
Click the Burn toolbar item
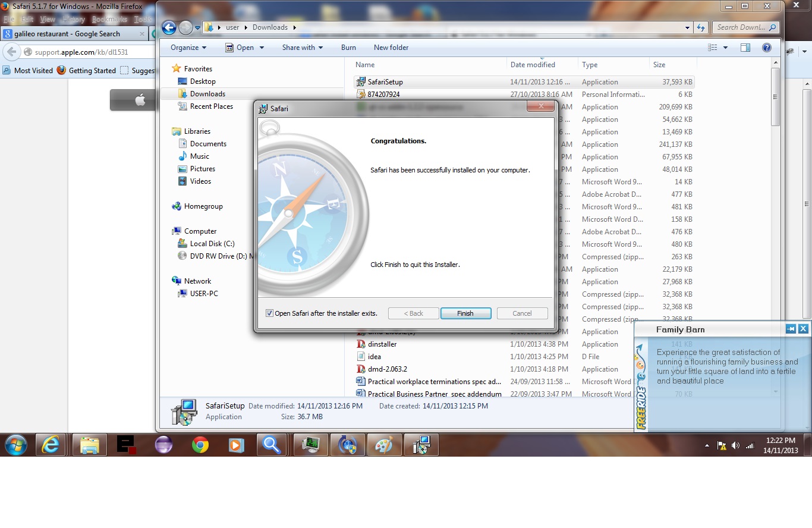click(348, 48)
